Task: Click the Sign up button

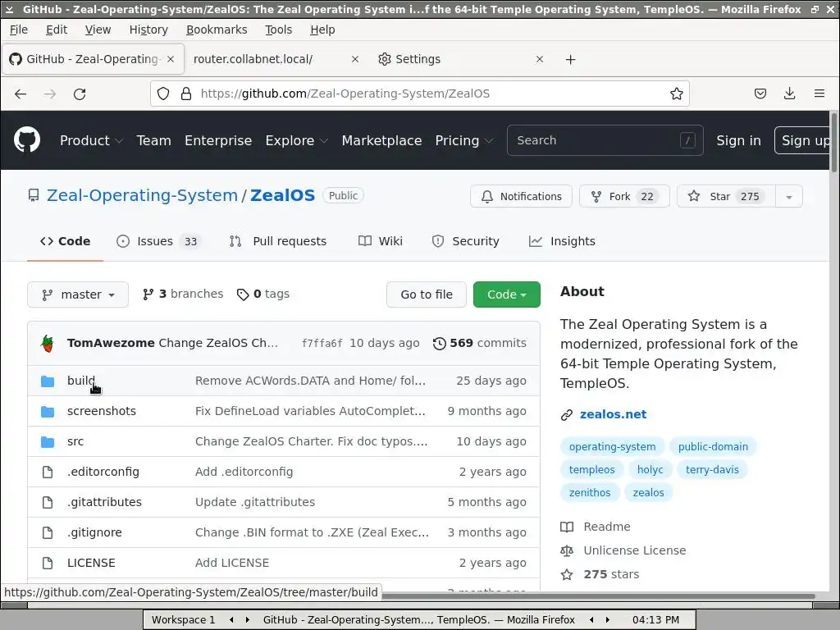Action: pos(804,140)
